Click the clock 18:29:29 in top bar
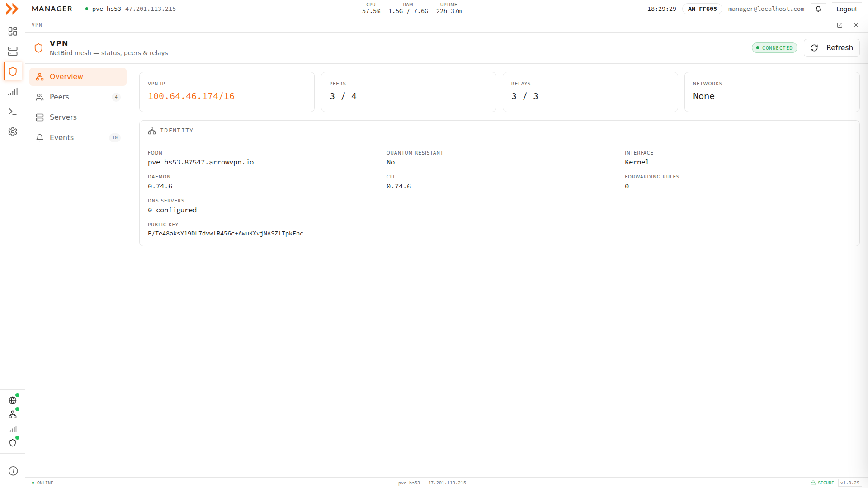Viewport: 868px width, 488px height. click(x=661, y=9)
